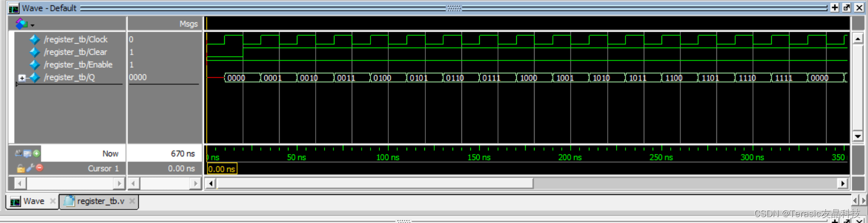Zoom the Wave pane with the plus button
Viewport: 868px width, 223px height.
coord(834,7)
